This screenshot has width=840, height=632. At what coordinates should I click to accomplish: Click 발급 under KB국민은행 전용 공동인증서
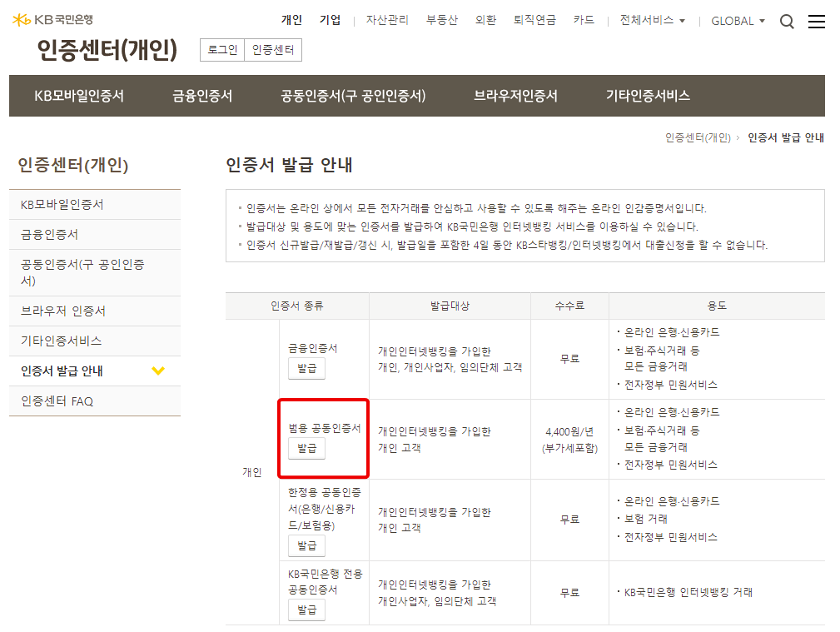tap(307, 610)
